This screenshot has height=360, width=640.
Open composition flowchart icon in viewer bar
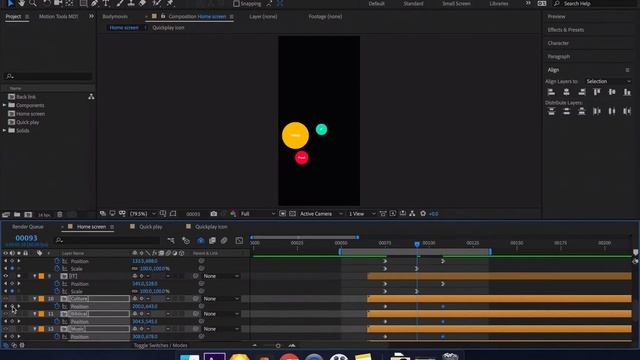[x=412, y=213]
